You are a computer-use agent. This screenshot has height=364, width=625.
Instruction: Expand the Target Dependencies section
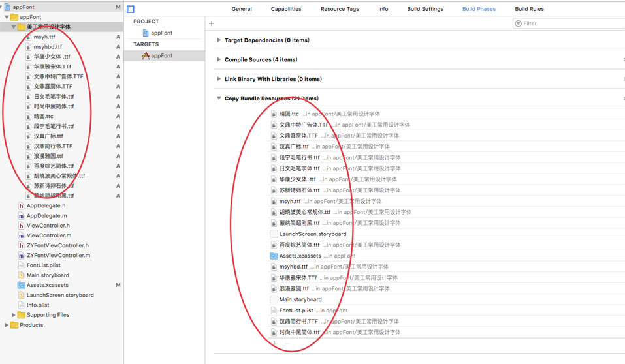coord(219,40)
